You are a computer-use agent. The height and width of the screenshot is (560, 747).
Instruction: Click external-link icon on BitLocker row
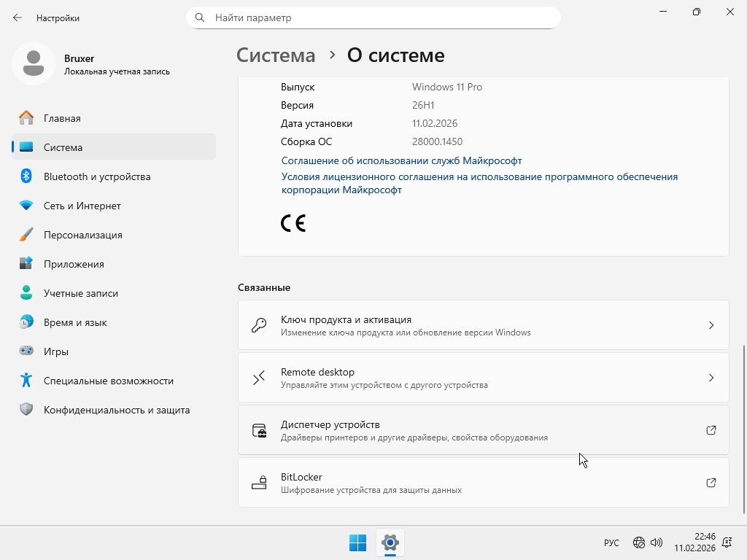[711, 483]
